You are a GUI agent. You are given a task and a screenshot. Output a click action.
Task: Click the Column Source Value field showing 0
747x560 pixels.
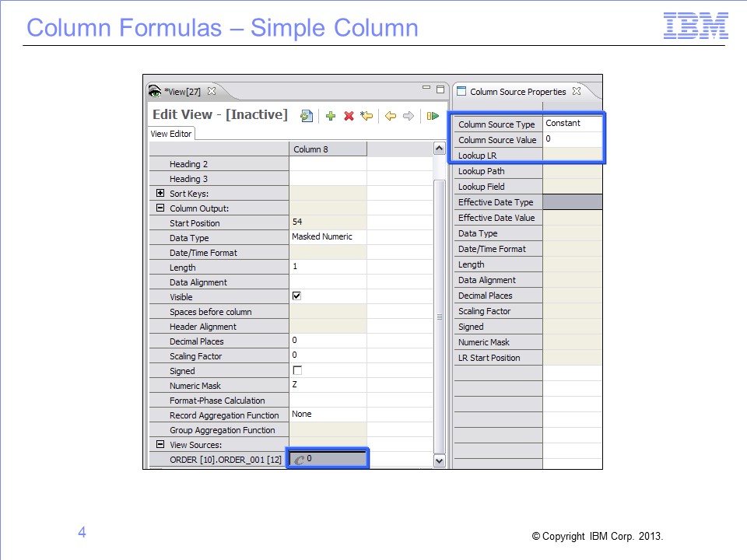click(x=572, y=139)
